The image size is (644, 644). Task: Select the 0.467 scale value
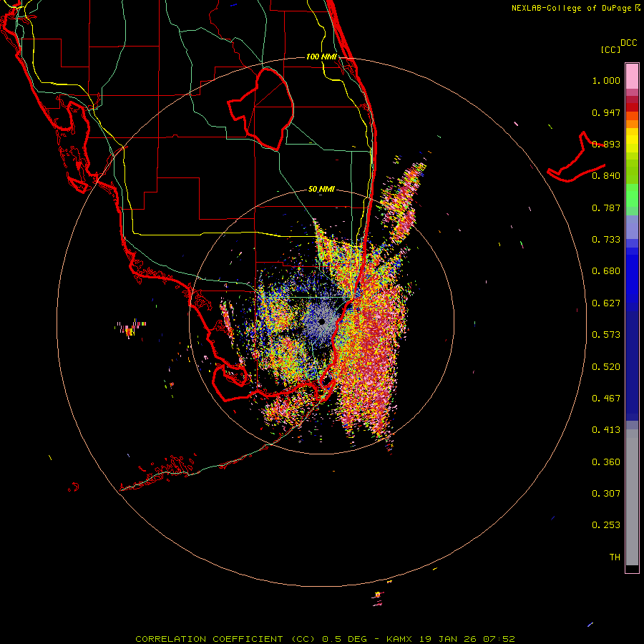click(606, 399)
